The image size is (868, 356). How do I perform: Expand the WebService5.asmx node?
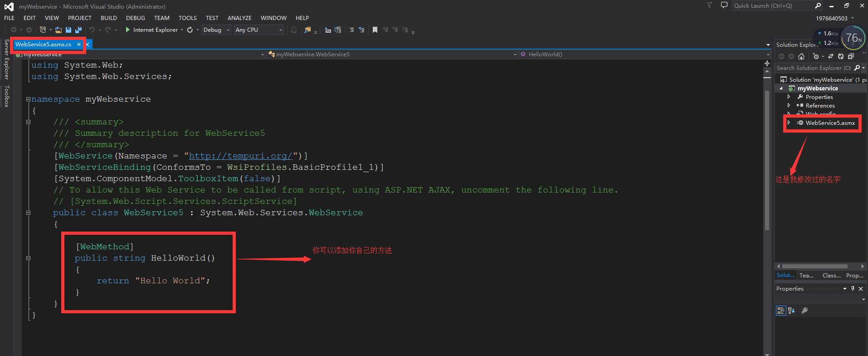789,123
